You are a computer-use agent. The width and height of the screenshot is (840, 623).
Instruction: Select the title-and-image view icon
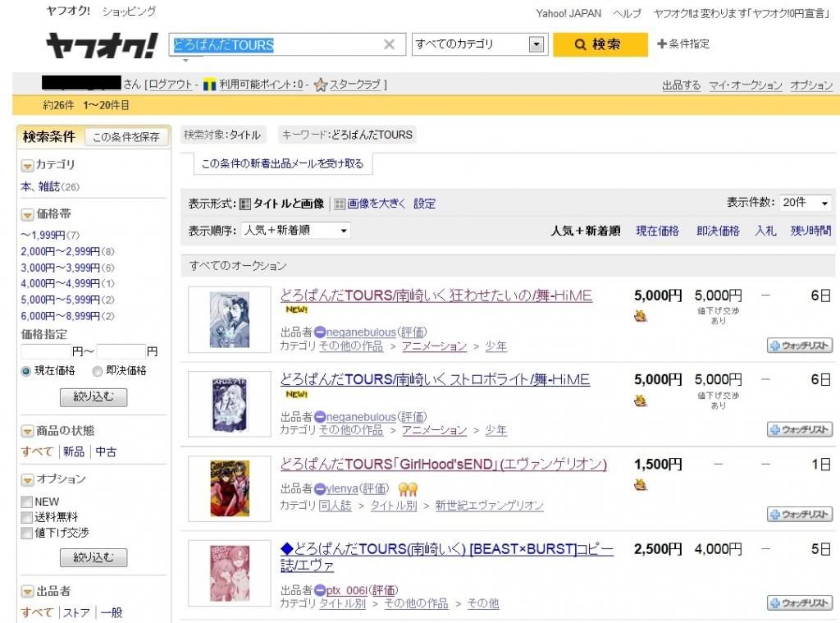245,204
